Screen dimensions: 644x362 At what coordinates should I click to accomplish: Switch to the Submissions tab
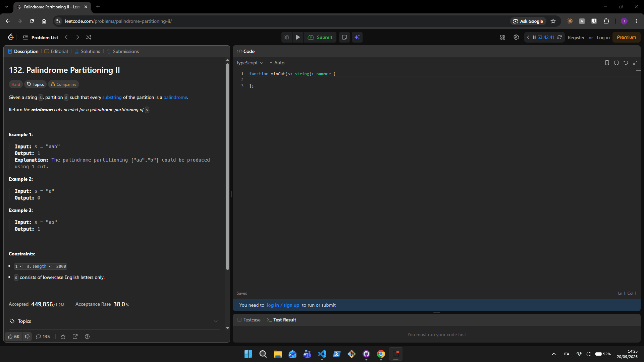point(122,51)
